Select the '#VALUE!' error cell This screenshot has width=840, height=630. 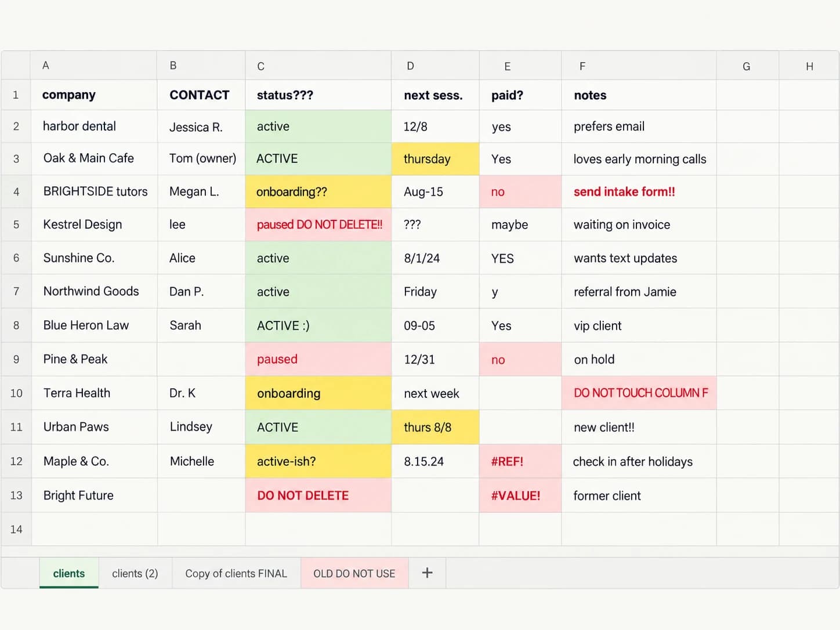click(x=520, y=495)
